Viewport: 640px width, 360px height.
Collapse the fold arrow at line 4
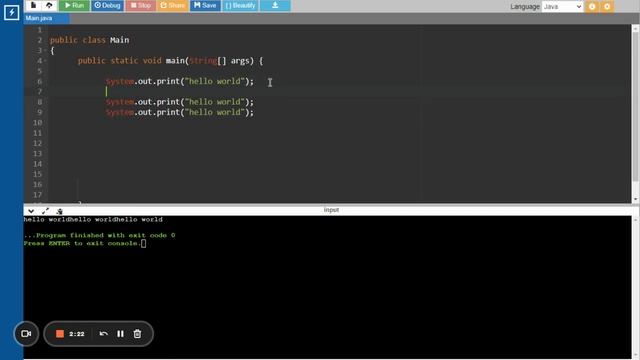[45, 61]
